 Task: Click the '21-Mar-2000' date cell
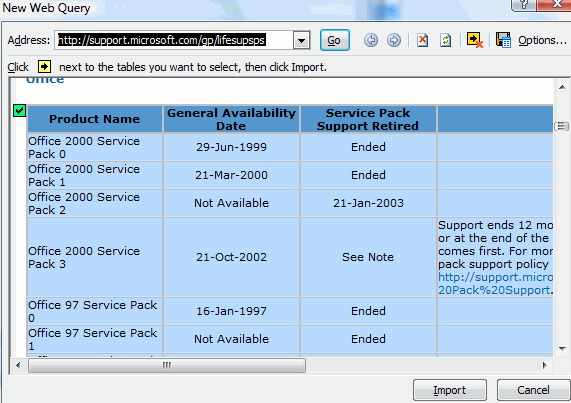(231, 175)
